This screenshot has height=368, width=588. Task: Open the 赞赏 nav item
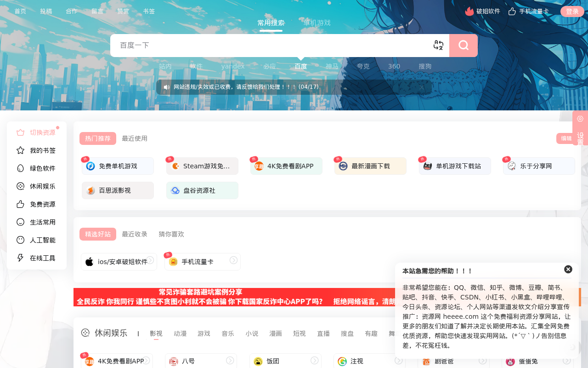pyautogui.click(x=123, y=11)
